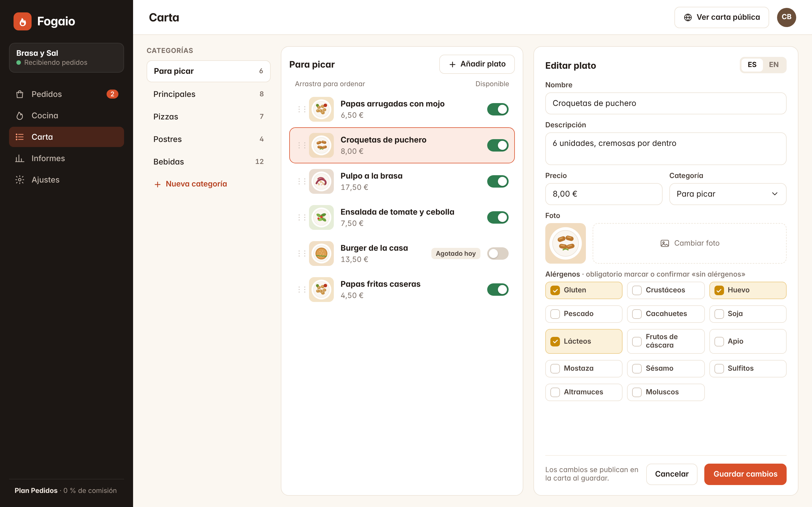This screenshot has height=507, width=812.
Task: Check the Crustáceos allergen box
Action: [x=637, y=290]
